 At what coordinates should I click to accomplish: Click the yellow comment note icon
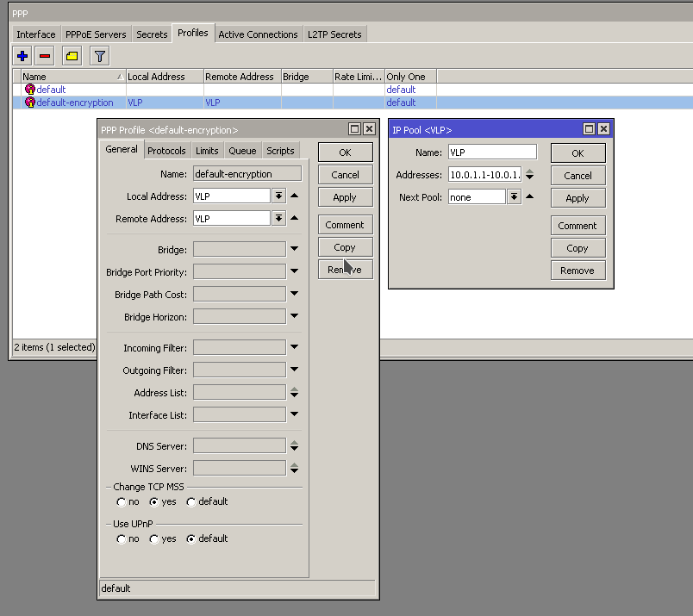(72, 56)
